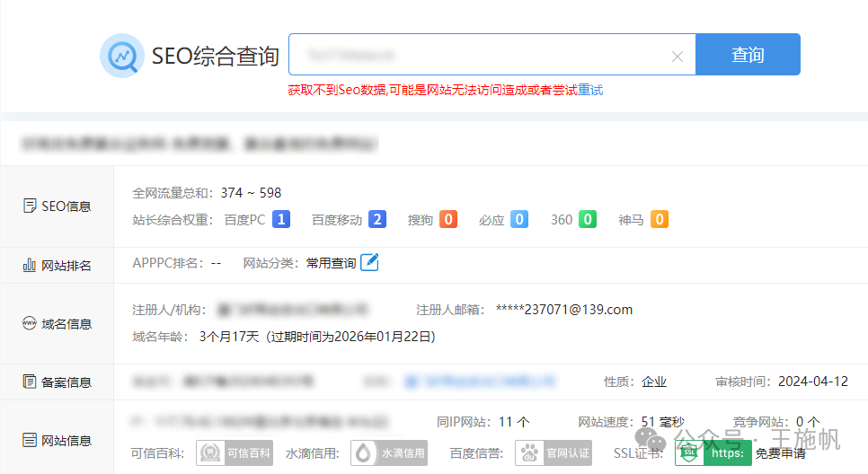Click the 百度信誉 官网认证 badge
This screenshot has height=474, width=868.
click(x=554, y=453)
